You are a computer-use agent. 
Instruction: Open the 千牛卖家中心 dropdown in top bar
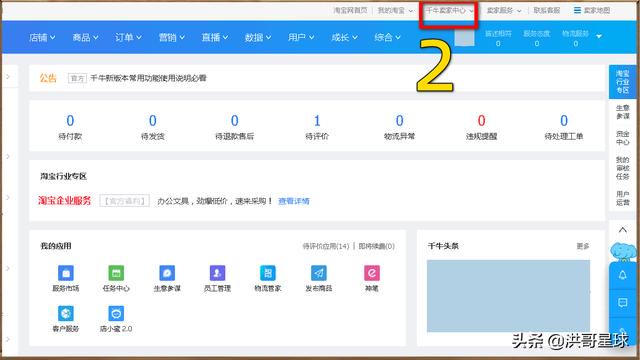click(449, 11)
